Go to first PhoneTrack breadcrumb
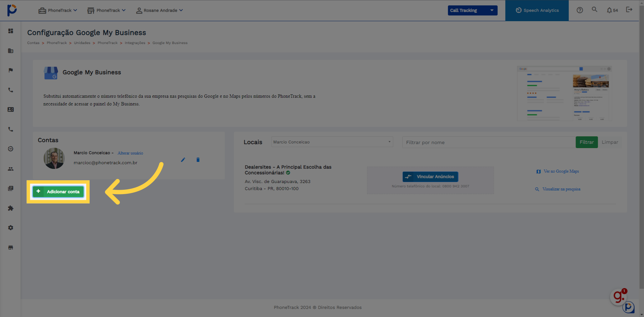The width and height of the screenshot is (644, 317). [57, 43]
